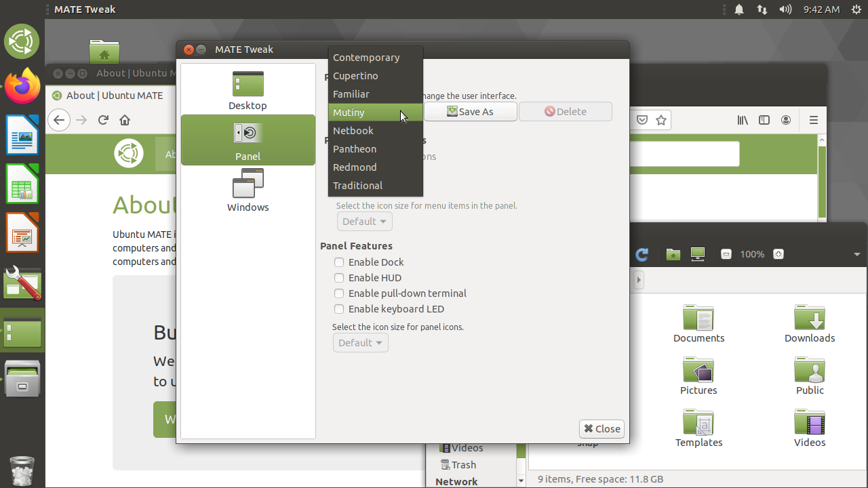Open the clock showing 9:42 AM
This screenshot has height=488, width=868.
click(x=821, y=9)
